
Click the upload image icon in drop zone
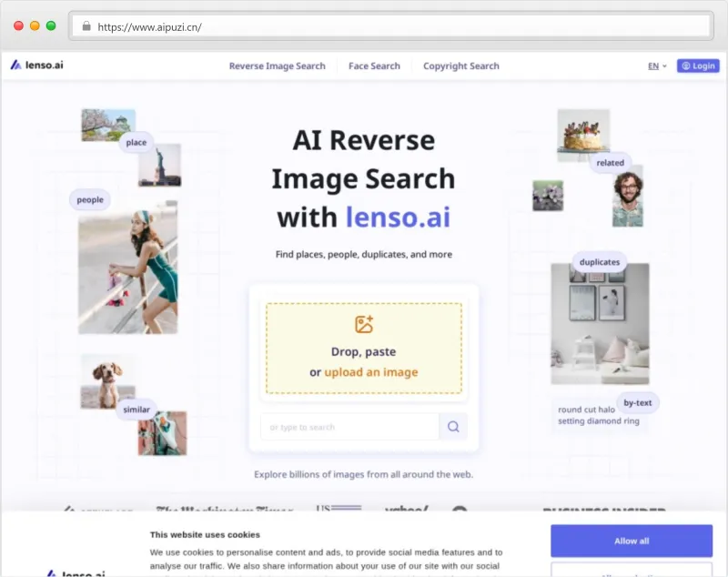coord(364,324)
